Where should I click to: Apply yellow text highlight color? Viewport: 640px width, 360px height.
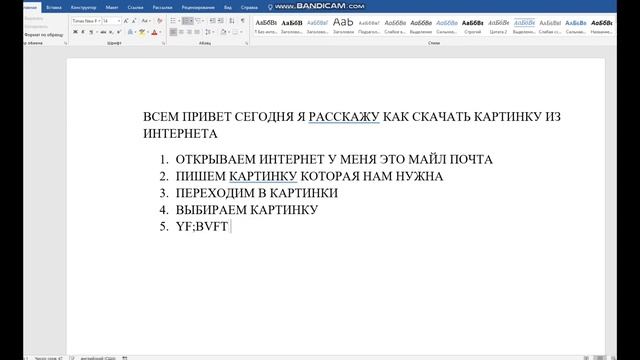(x=142, y=32)
